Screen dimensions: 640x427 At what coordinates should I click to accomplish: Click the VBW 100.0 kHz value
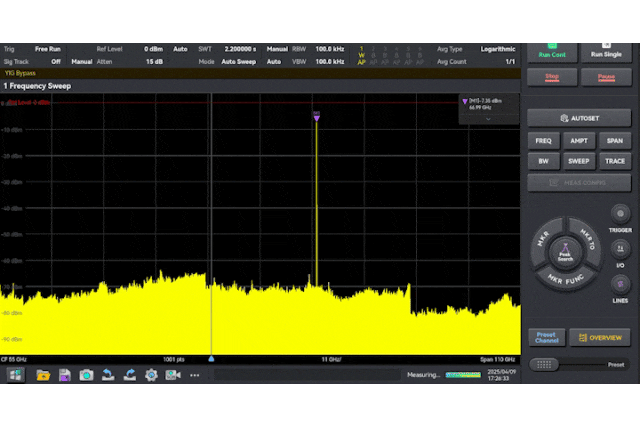pos(329,62)
